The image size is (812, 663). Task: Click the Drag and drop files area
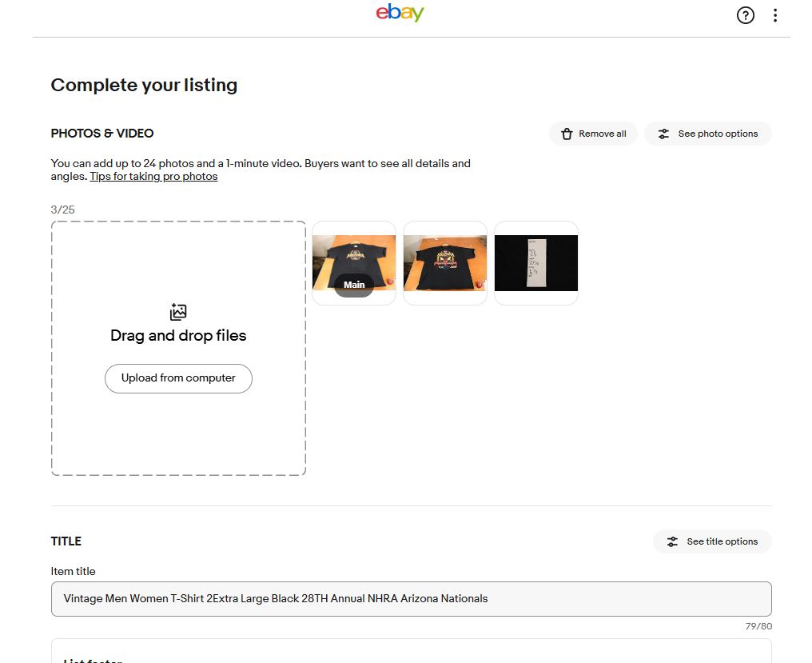178,349
